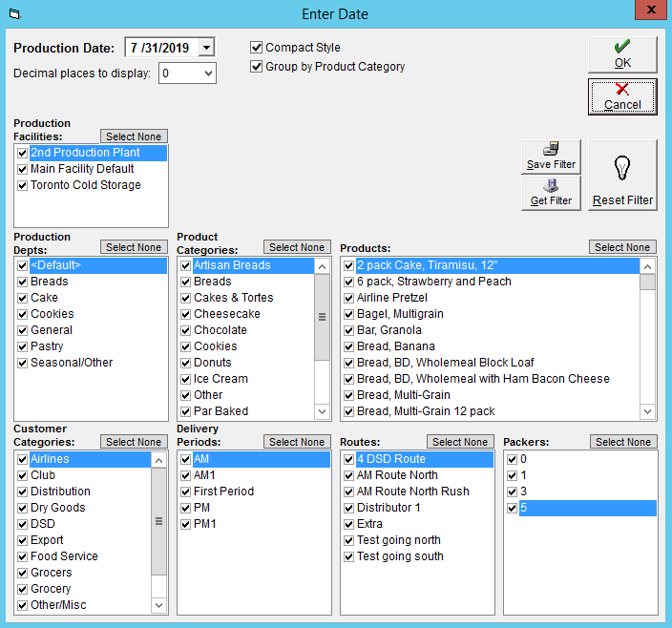Click Select None for Production Facilities
The height and width of the screenshot is (628, 672).
[x=134, y=136]
